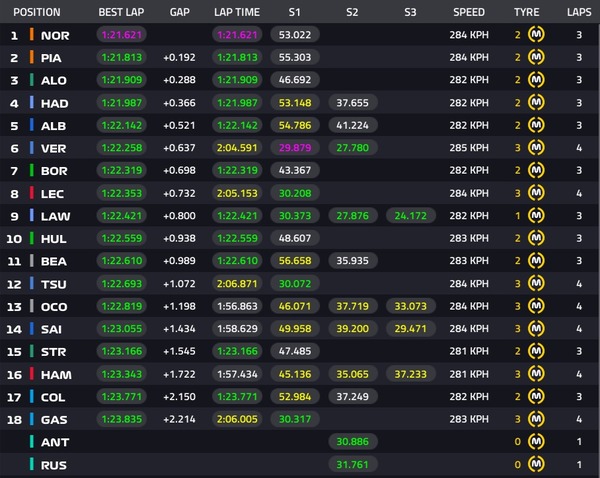
Task: Click the team color bar beside HAD
Action: [x=33, y=103]
